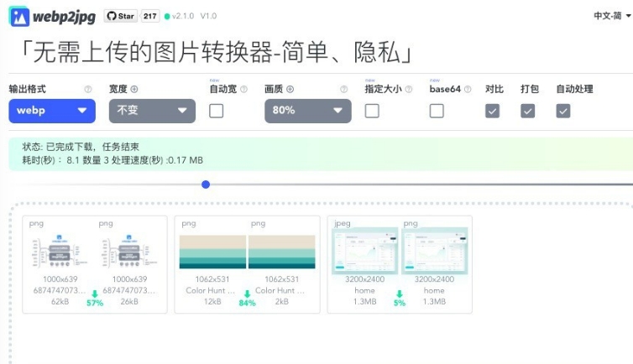This screenshot has height=364, width=633.
Task: Click the original 1000x639 png thumbnail
Action: (x=60, y=251)
